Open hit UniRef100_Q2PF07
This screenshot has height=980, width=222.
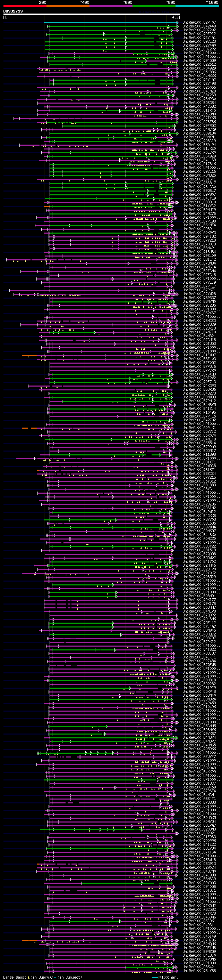(199, 23)
